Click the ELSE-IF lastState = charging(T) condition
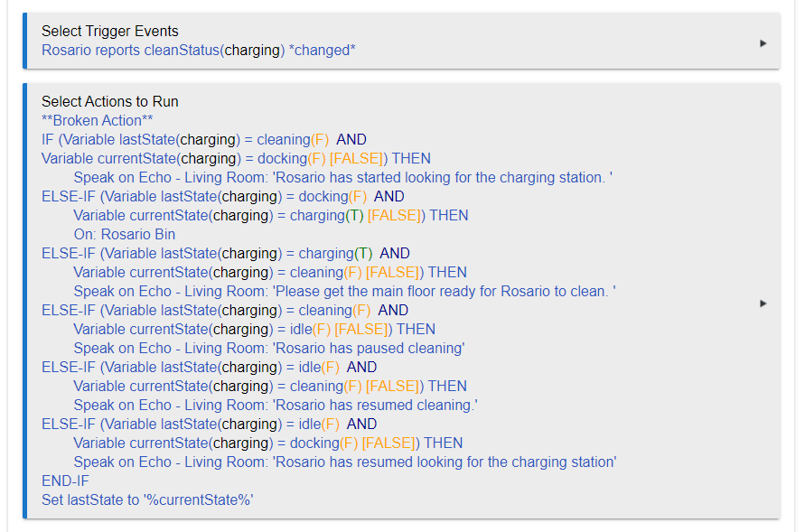This screenshot has height=532, width=805. (225, 254)
